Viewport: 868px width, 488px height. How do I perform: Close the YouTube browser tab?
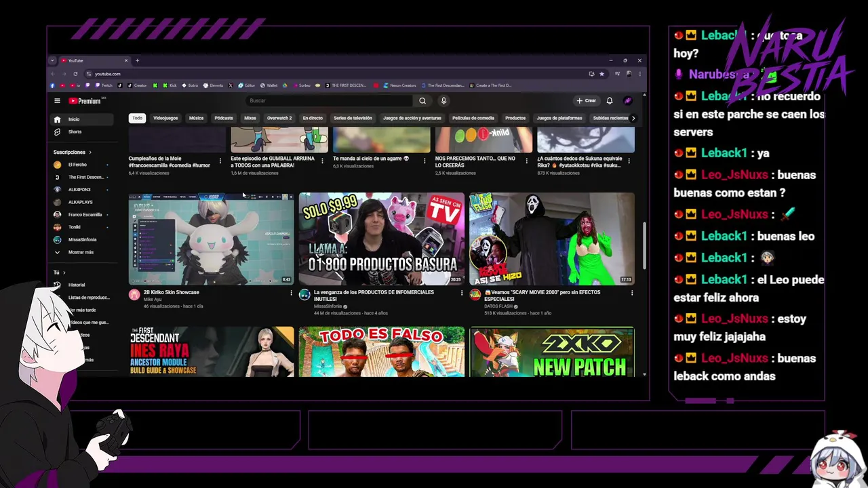[126, 60]
